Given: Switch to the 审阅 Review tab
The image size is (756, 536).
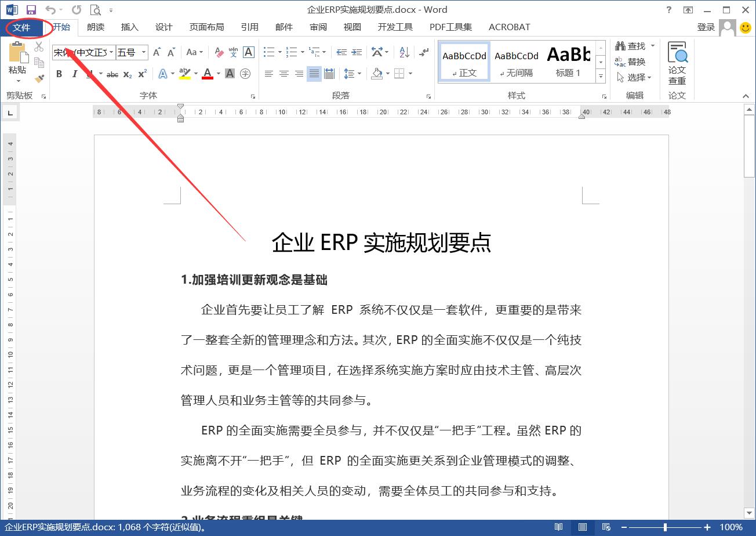Looking at the screenshot, I should tap(318, 27).
